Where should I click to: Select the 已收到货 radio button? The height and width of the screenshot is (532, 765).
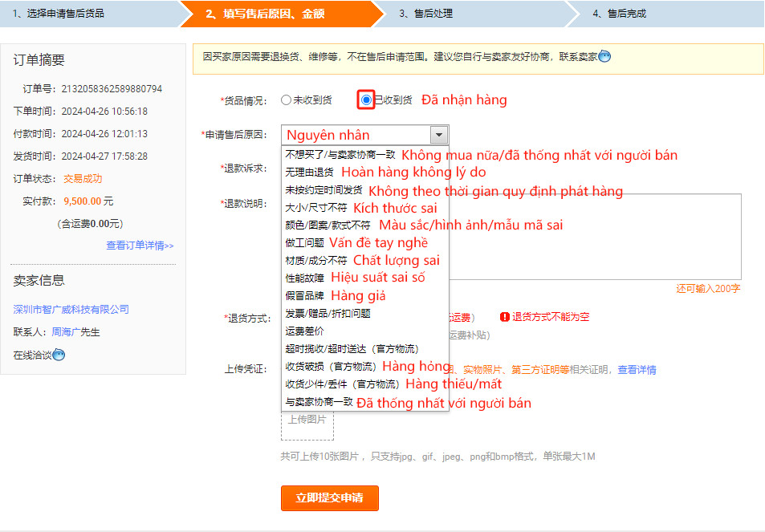click(366, 100)
